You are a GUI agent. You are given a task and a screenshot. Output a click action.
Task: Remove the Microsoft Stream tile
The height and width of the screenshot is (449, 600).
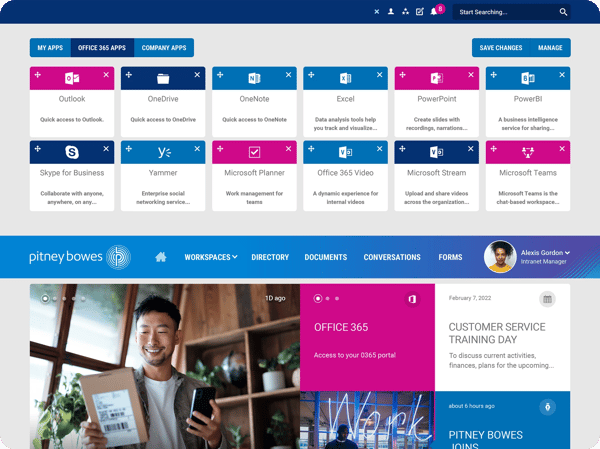click(x=471, y=149)
